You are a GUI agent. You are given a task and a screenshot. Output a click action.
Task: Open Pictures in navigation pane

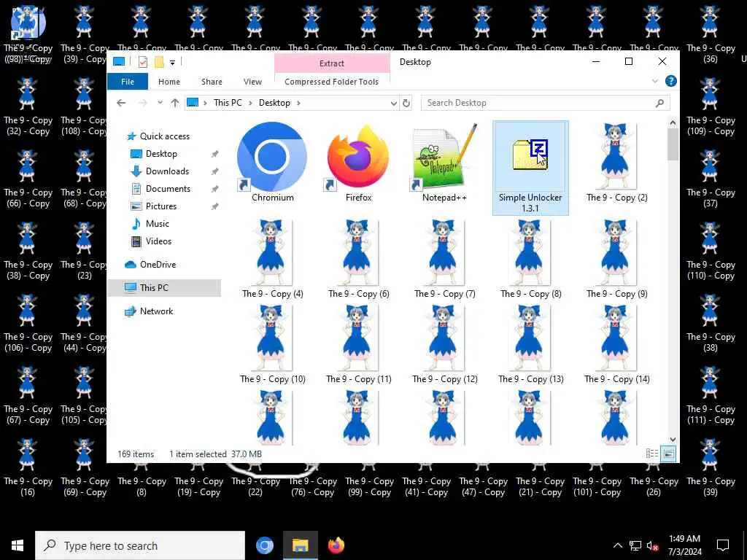161,206
